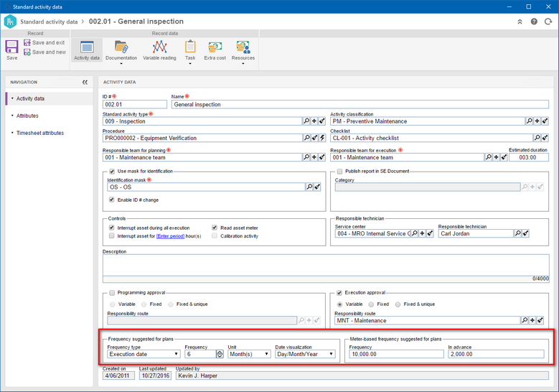Select Fixed radio under Execution approval
The image size is (559, 392).
(371, 304)
